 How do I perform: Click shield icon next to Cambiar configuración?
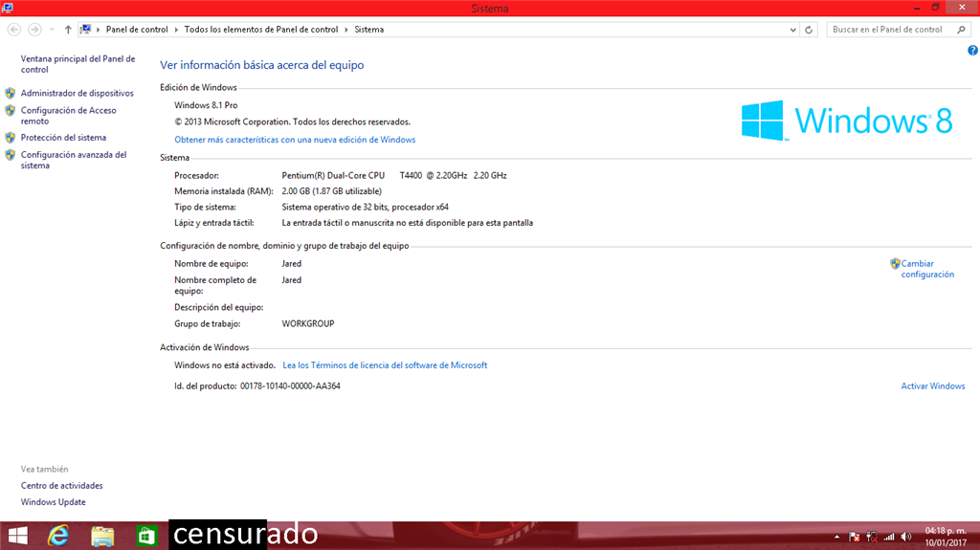(x=895, y=264)
